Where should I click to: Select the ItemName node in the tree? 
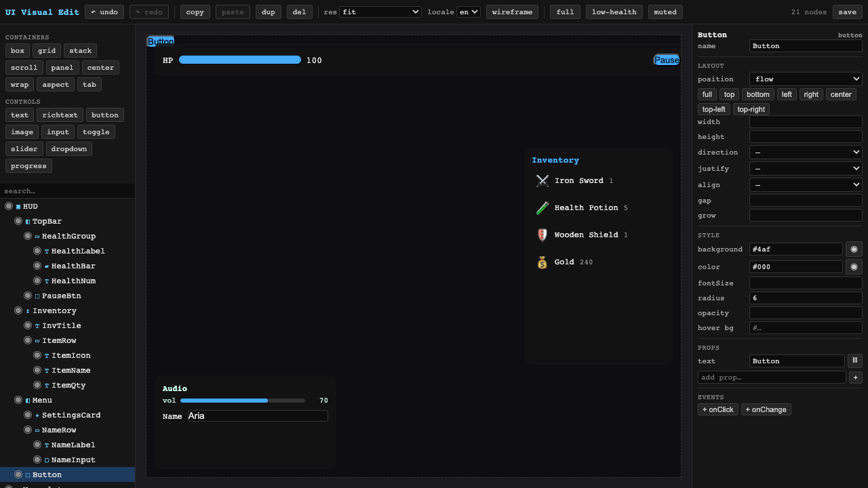(71, 371)
